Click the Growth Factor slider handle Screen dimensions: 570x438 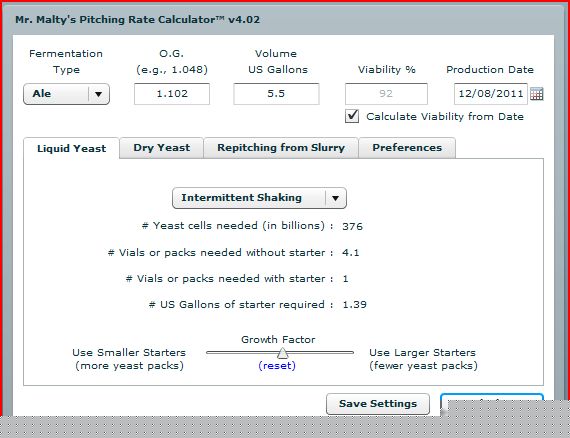282,353
